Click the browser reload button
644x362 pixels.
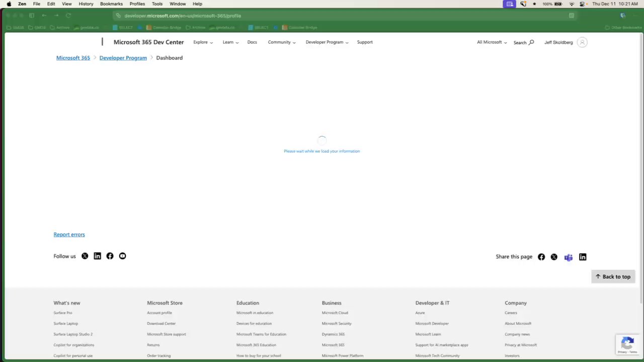pyautogui.click(x=68, y=16)
